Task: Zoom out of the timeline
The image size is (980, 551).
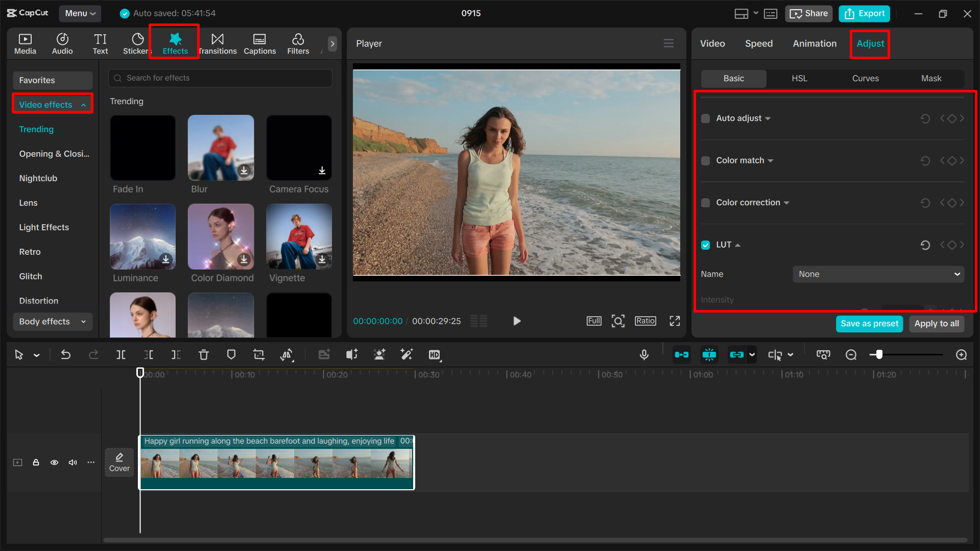Action: (x=851, y=354)
